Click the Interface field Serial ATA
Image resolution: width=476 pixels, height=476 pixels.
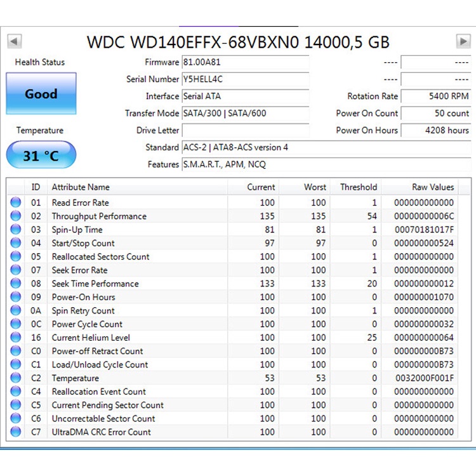245,96
